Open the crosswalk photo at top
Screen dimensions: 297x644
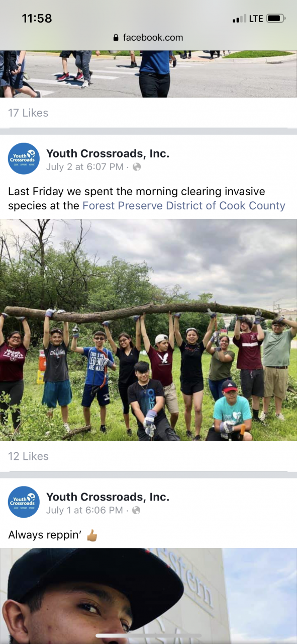[x=148, y=74]
